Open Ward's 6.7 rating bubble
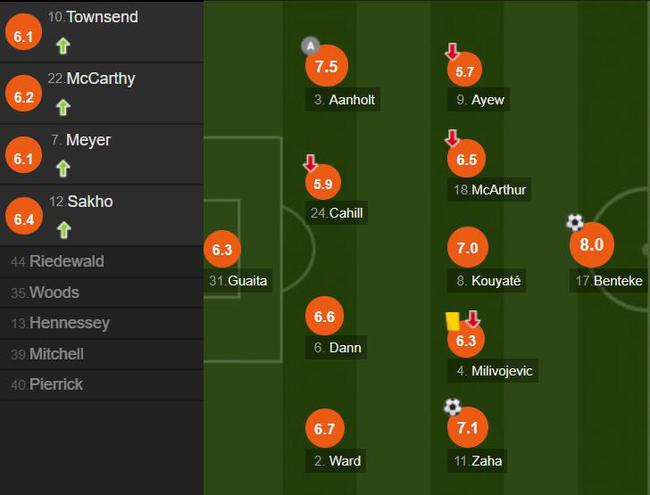Screen dimensions: 650x495 (x=325, y=428)
